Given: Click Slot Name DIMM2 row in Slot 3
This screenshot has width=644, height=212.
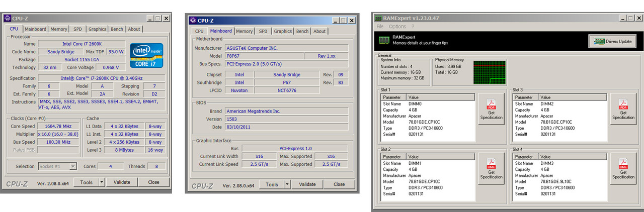Looking at the screenshot, I should (560, 103).
